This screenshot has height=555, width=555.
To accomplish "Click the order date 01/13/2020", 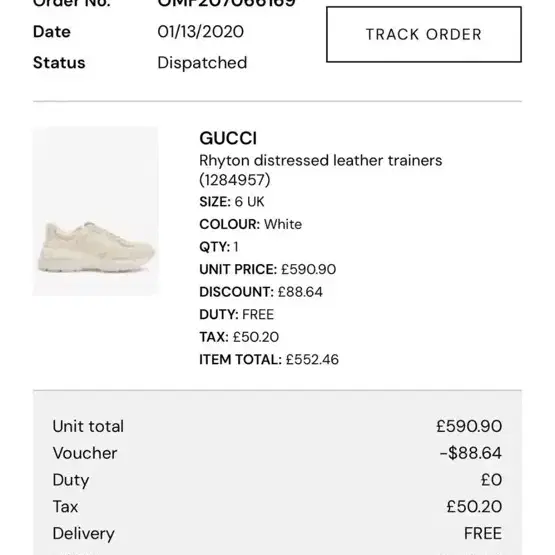I will tap(200, 32).
